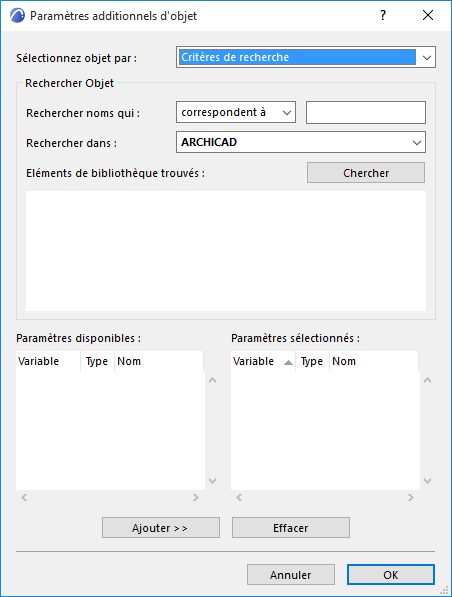
Task: Click left arrow of selected parameters scrollbar
Action: 239,497
